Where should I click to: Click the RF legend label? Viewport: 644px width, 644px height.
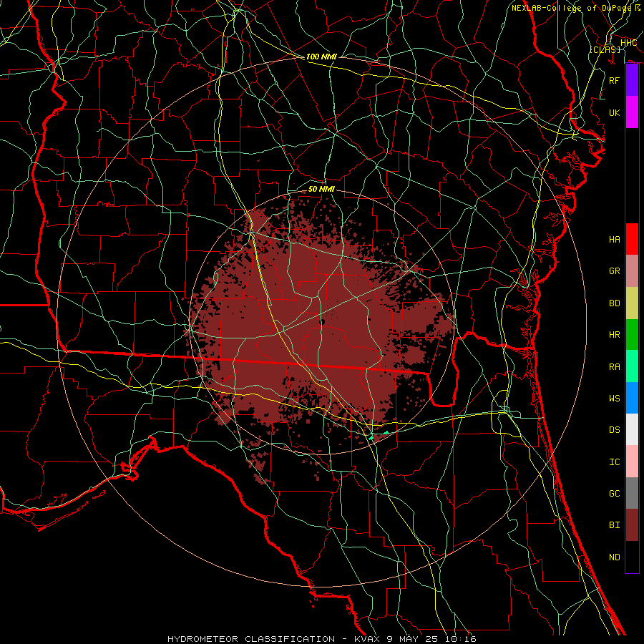pyautogui.click(x=615, y=80)
